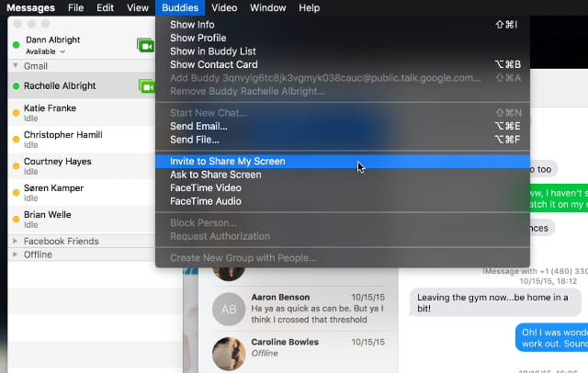Click the 'Leaving the gym now' message bubble
Image resolution: width=588 pixels, height=373 pixels.
494,303
